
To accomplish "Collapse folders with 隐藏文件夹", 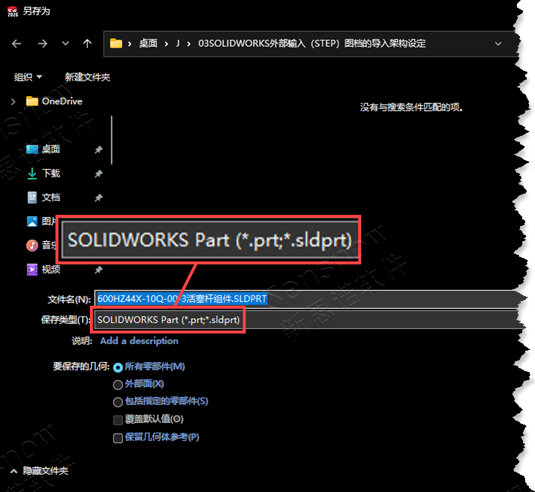I will click(40, 471).
